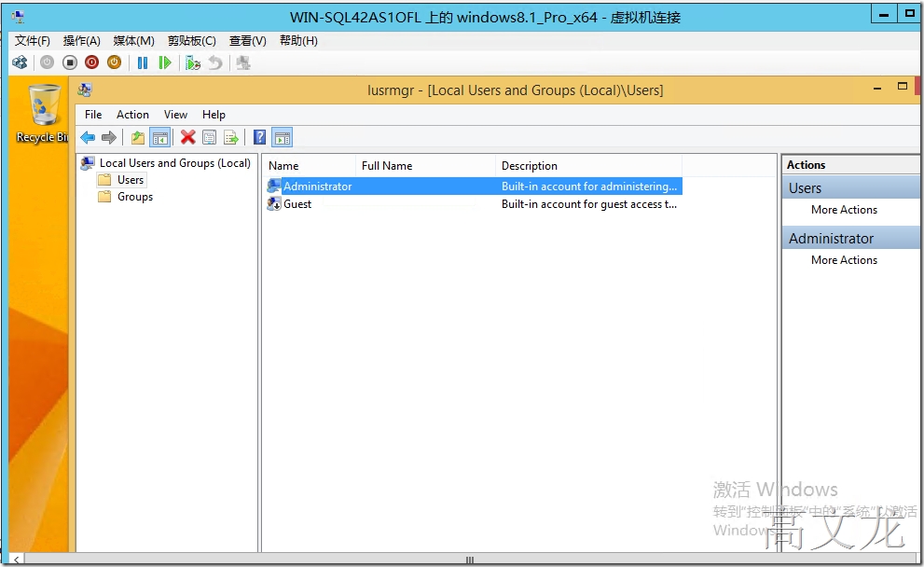Screen dimensions: 924x567
Task: Open the 文件(F) menu
Action: 33,41
